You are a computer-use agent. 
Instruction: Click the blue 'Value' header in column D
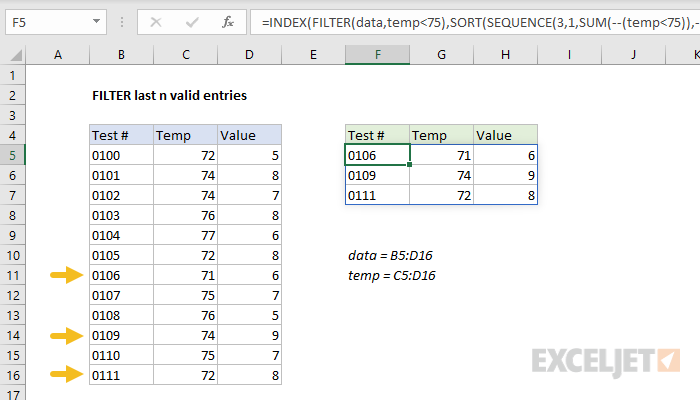click(250, 135)
